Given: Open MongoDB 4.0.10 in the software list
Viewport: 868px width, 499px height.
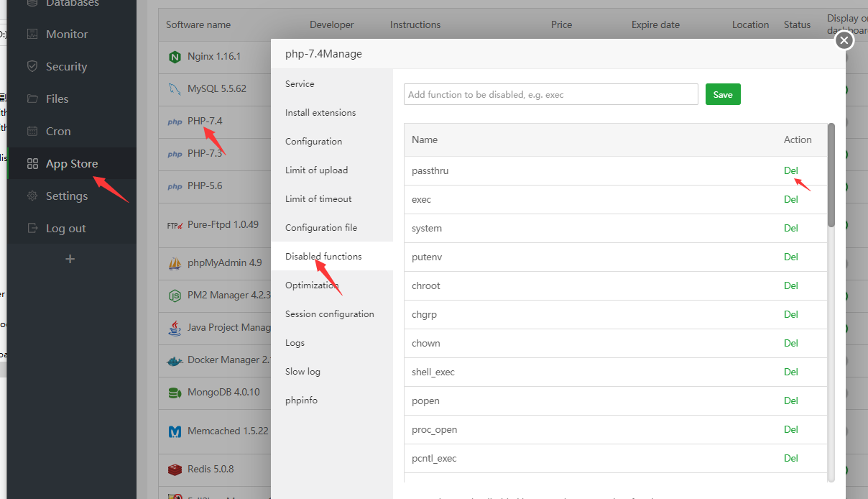Looking at the screenshot, I should tap(223, 392).
